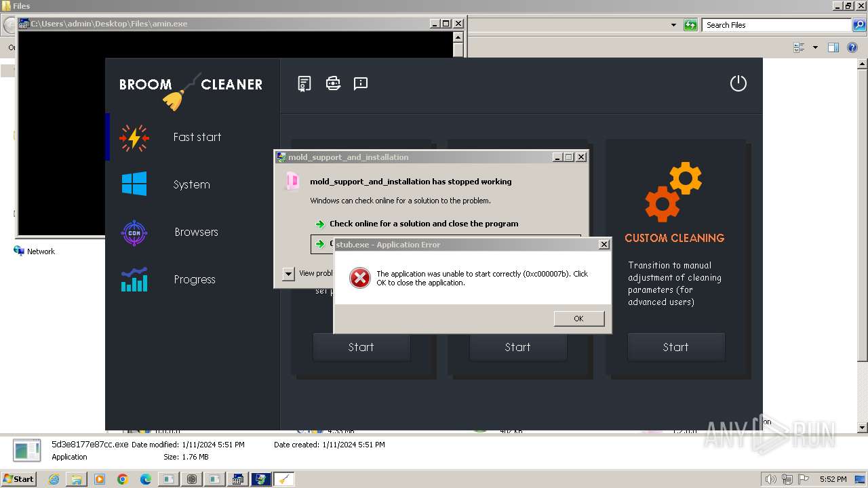Open the feedback speech-bubble icon in header
The image size is (868, 488).
click(x=361, y=83)
